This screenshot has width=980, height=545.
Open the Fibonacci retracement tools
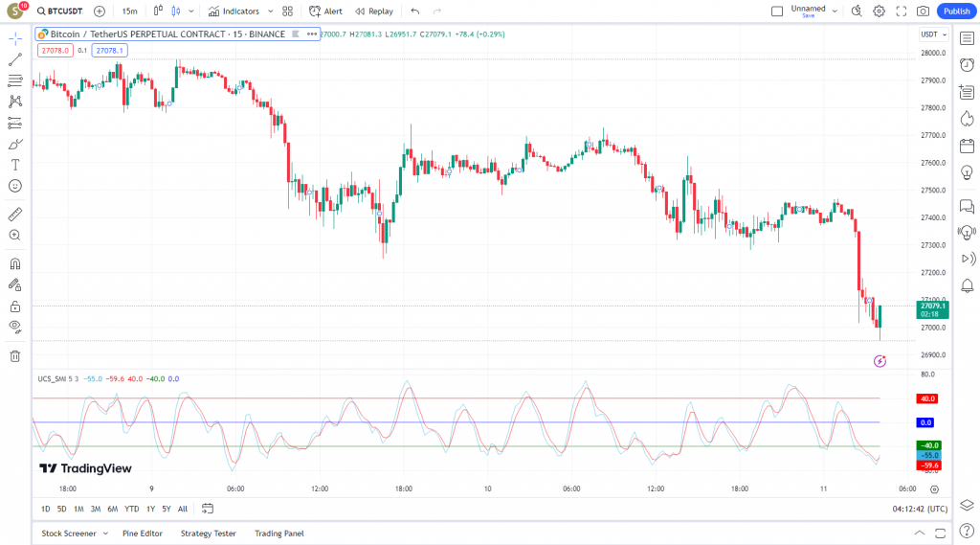click(15, 80)
